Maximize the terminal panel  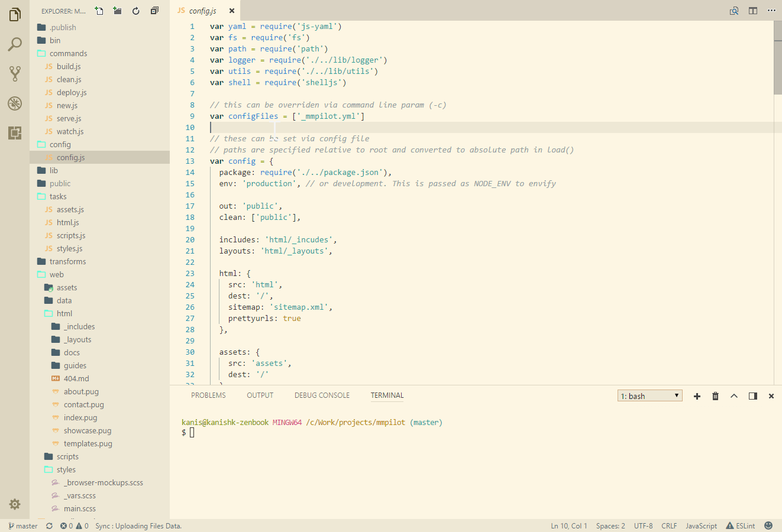(x=752, y=395)
